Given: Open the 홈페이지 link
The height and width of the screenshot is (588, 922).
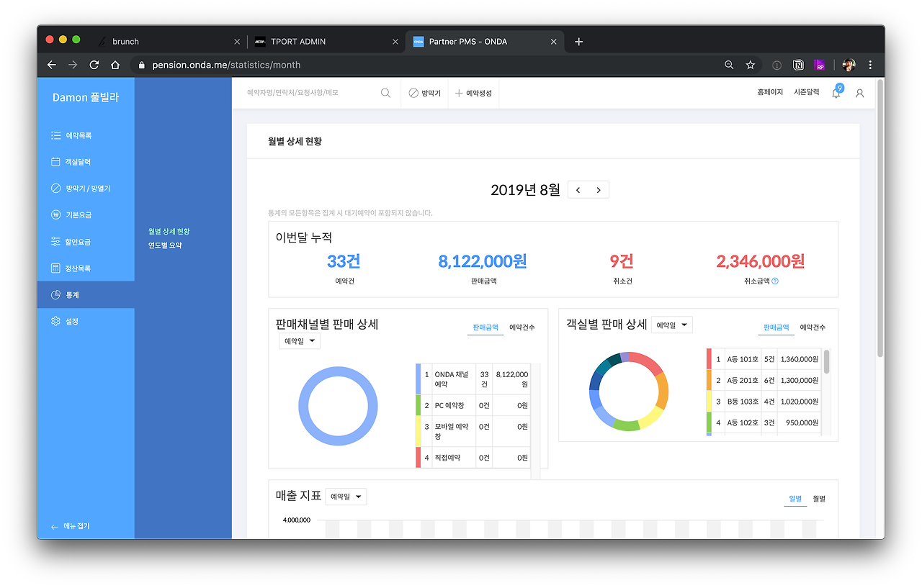Looking at the screenshot, I should [770, 92].
